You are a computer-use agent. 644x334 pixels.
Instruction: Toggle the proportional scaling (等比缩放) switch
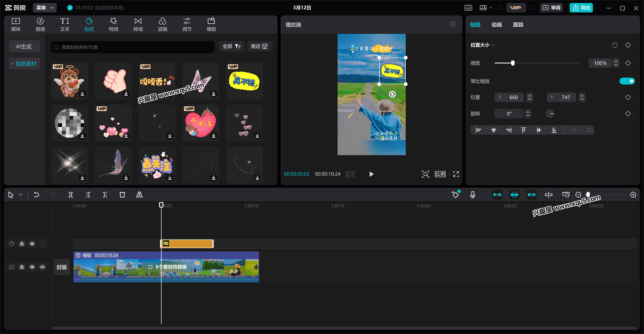pyautogui.click(x=627, y=81)
